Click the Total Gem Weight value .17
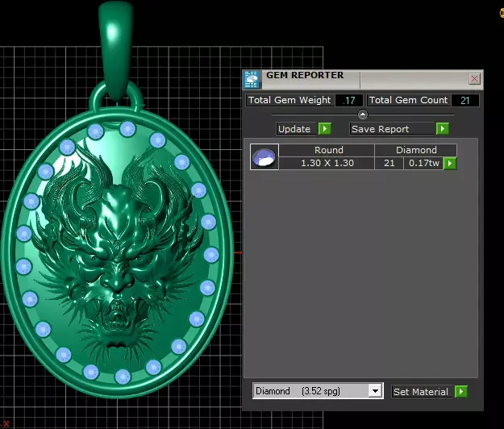The width and height of the screenshot is (504, 429). click(349, 100)
